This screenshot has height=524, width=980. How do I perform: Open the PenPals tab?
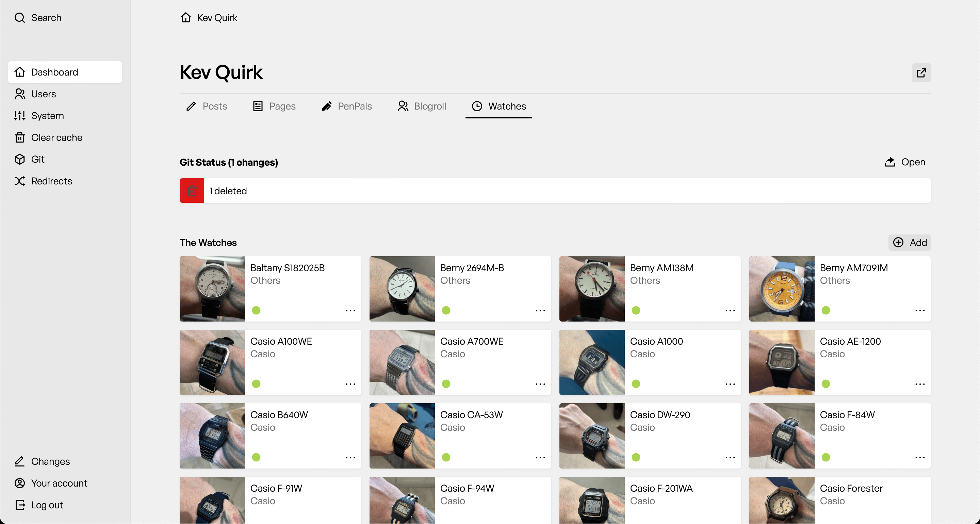[347, 106]
